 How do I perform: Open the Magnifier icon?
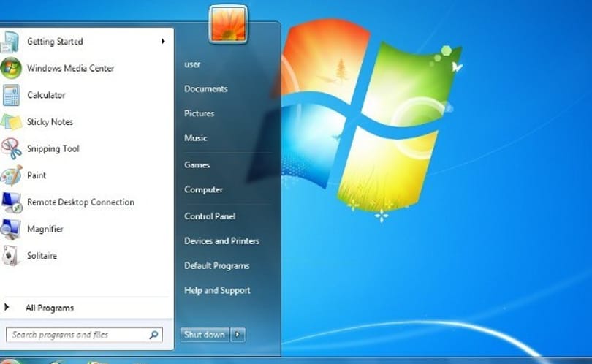pyautogui.click(x=10, y=230)
